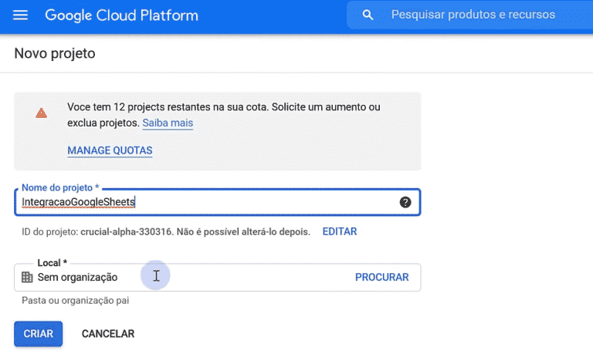Open the Saiba mais link
This screenshot has height=364, width=593.
[168, 123]
